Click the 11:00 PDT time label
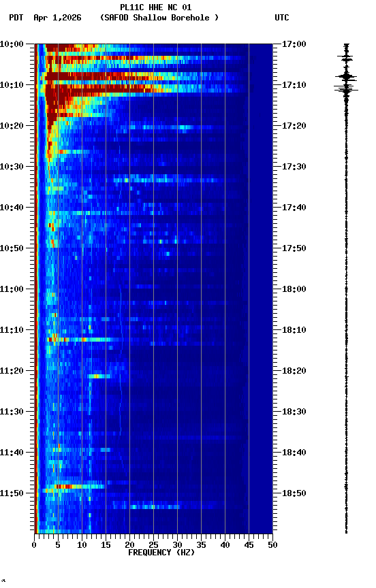 coord(12,289)
